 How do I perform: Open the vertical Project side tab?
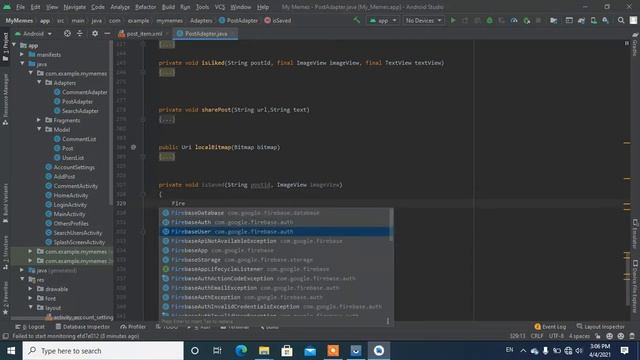pyautogui.click(x=5, y=47)
